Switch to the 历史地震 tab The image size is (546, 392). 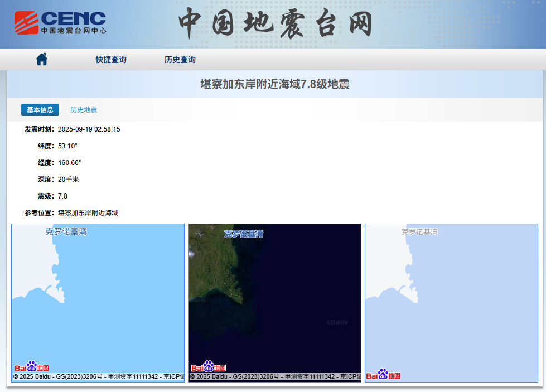(x=84, y=110)
